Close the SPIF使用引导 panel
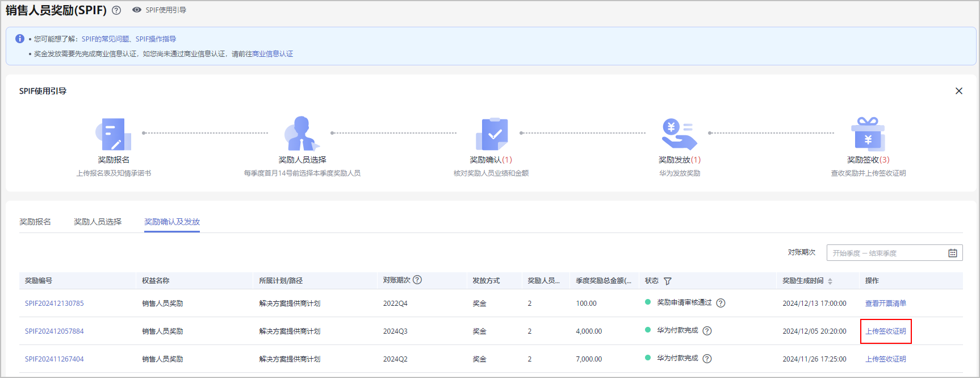This screenshot has width=980, height=378. [x=959, y=91]
